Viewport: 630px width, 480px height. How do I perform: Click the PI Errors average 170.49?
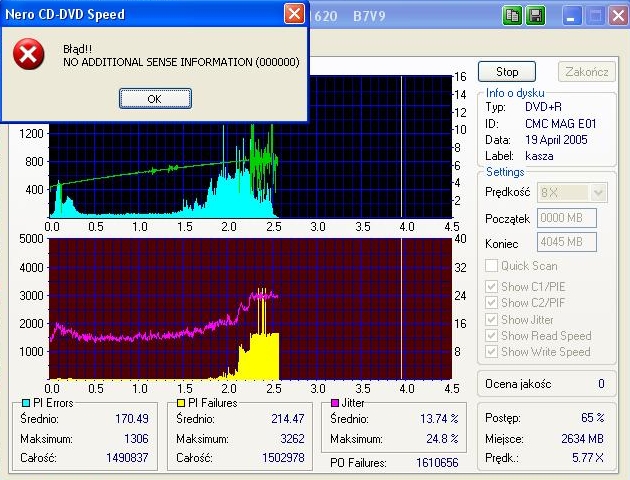click(x=132, y=419)
